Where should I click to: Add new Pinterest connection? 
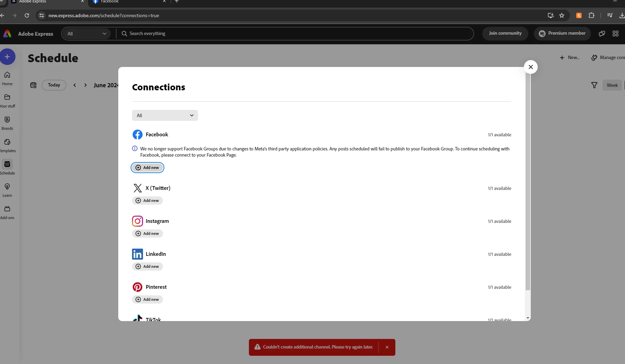click(147, 299)
